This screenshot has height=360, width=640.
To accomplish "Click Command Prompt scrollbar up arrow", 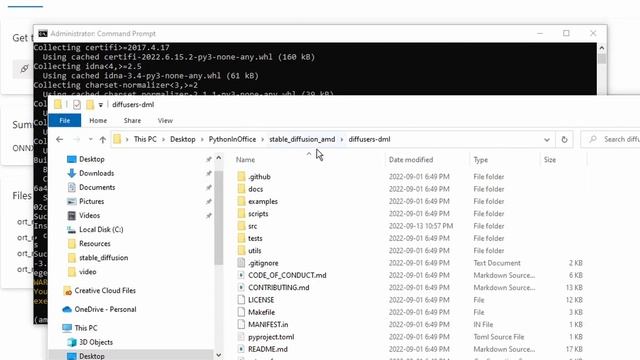I will (x=602, y=48).
